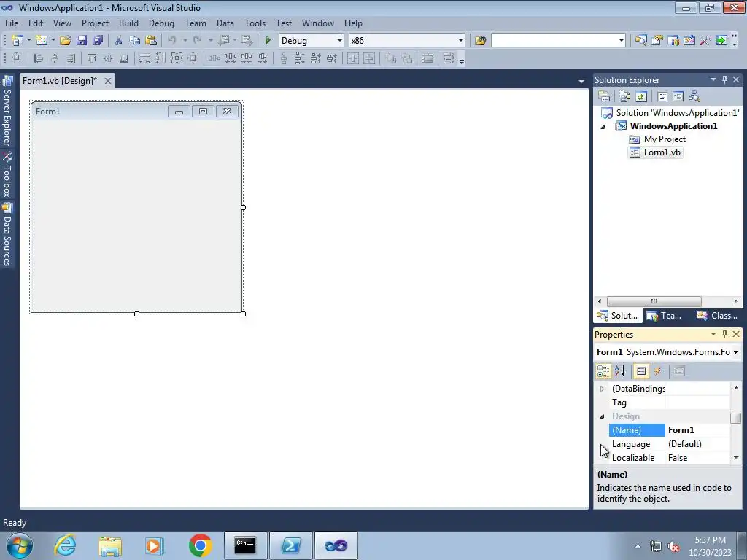The height and width of the screenshot is (560, 747).
Task: Toggle Alphabetical sort in Properties panel
Action: pyautogui.click(x=619, y=371)
